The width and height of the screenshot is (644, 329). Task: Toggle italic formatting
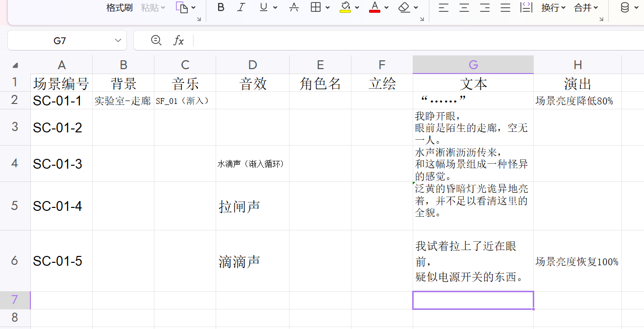[x=241, y=7]
